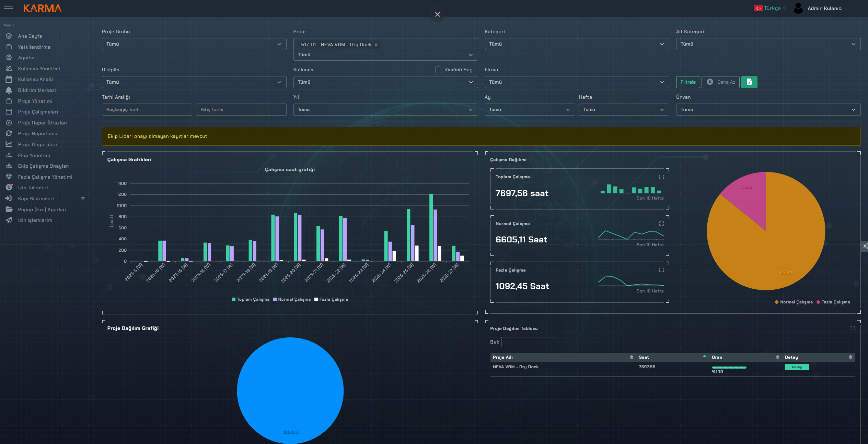
Task: Toggle the Toplam Çalışma legend in the bar chart
Action: [251, 299]
